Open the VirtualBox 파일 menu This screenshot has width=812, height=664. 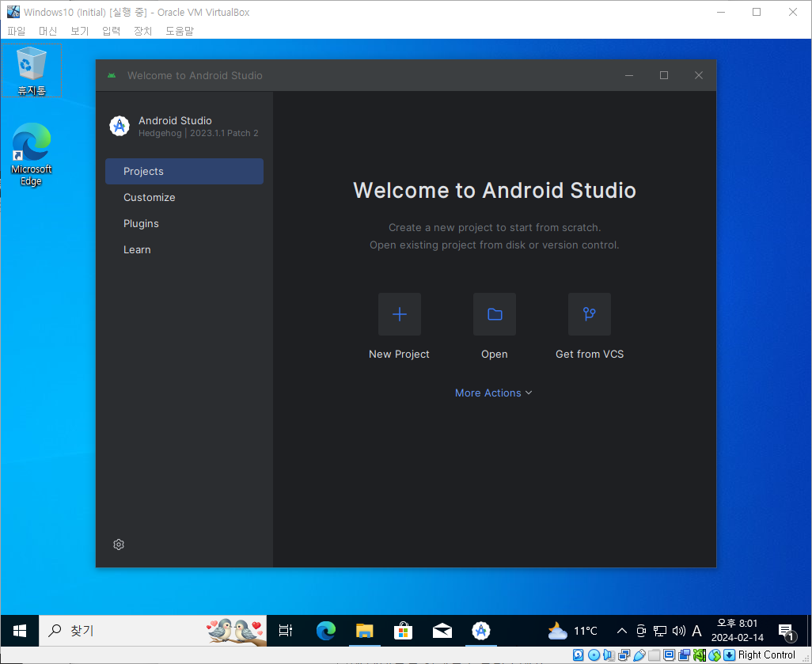pos(17,31)
